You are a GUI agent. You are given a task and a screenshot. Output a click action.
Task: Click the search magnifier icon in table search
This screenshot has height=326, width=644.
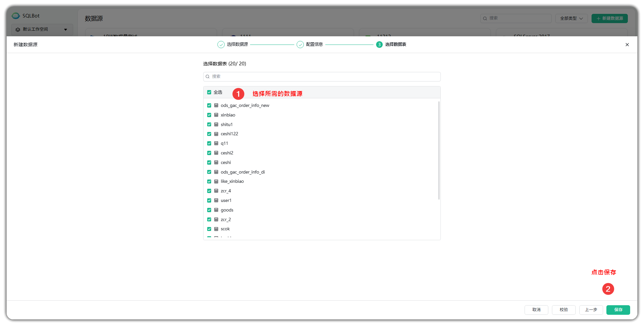[x=208, y=77]
